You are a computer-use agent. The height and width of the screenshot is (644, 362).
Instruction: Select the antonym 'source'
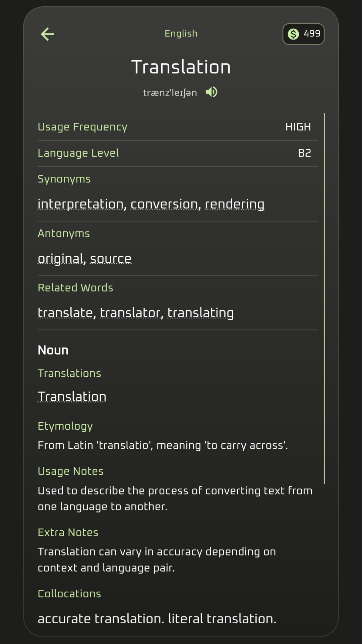(111, 258)
